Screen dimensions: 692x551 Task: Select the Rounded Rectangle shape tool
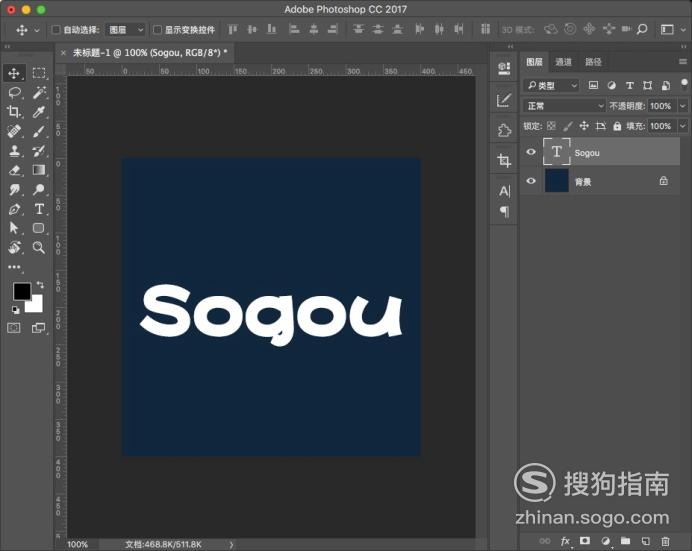pyautogui.click(x=39, y=228)
